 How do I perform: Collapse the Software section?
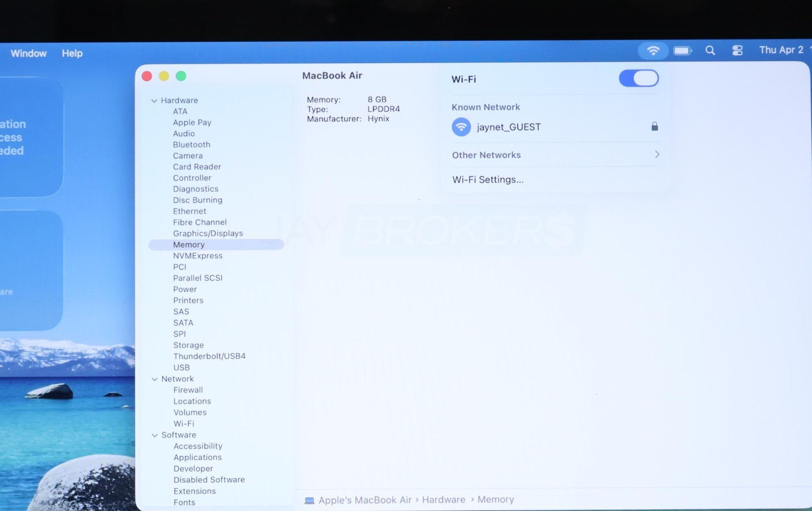[155, 435]
